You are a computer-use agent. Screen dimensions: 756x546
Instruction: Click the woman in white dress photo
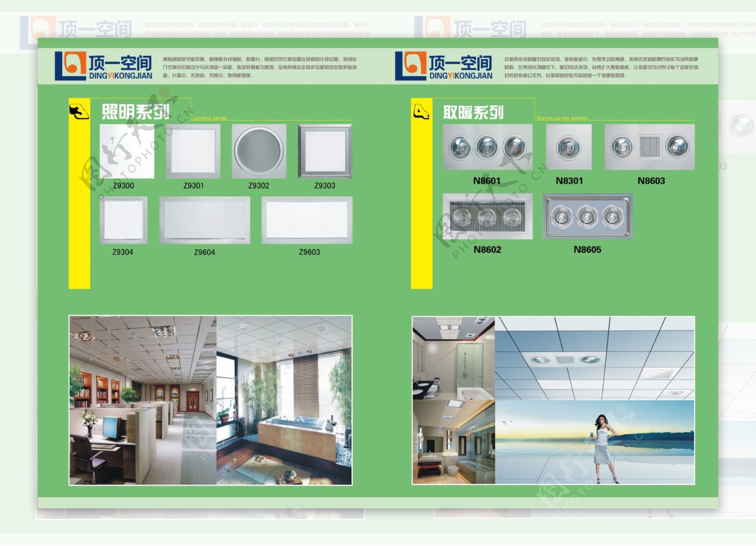tap(595, 442)
